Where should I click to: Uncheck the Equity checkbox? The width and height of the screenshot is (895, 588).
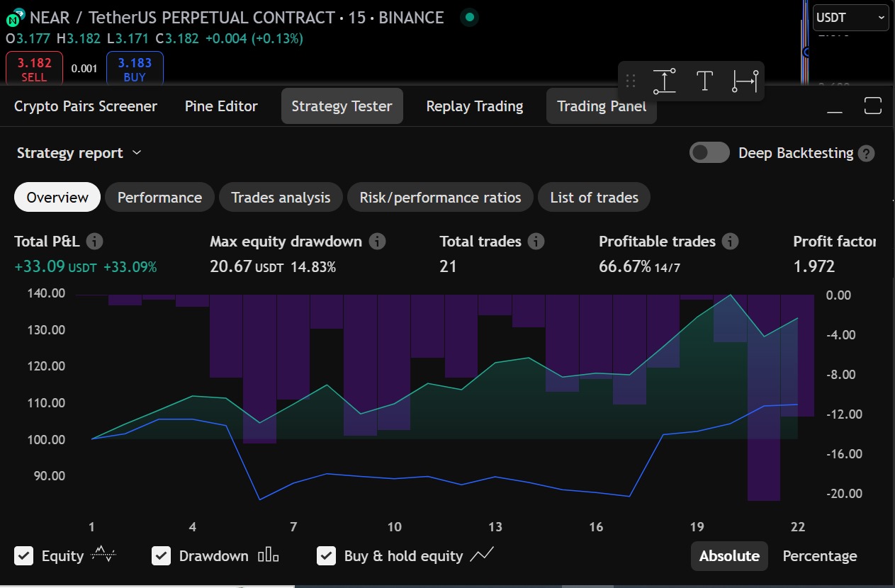(24, 555)
